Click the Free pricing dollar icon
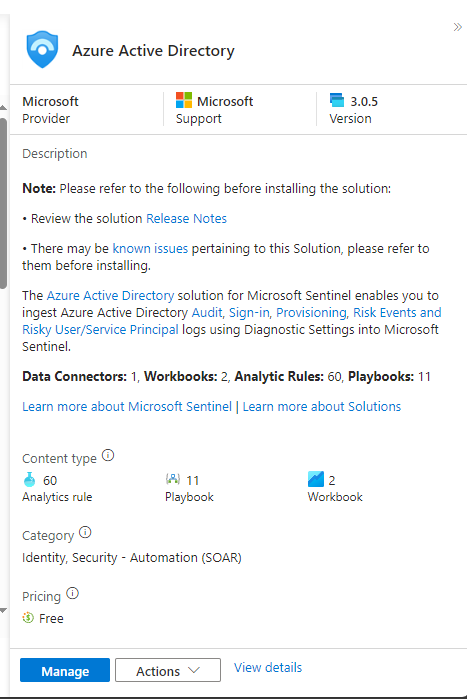The height and width of the screenshot is (699, 467). [28, 618]
